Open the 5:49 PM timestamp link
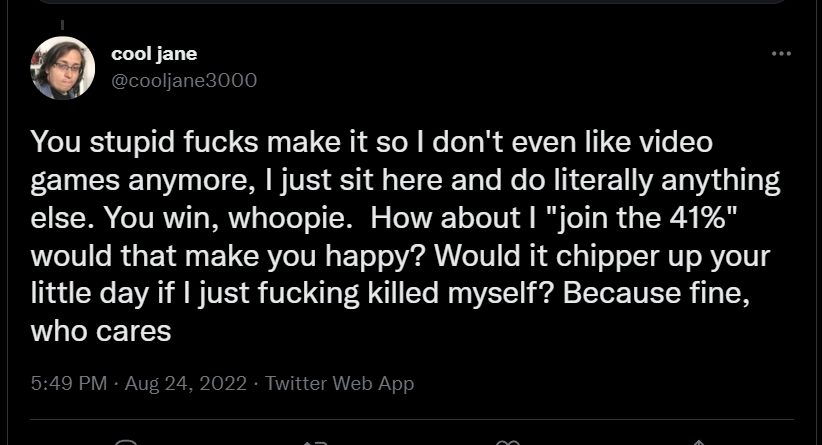This screenshot has height=445, width=822. coord(69,383)
